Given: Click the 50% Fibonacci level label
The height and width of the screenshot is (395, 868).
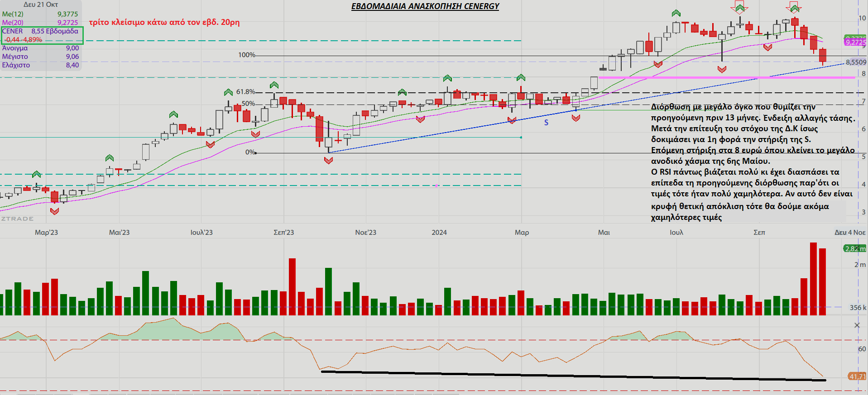Looking at the screenshot, I should 248,104.
